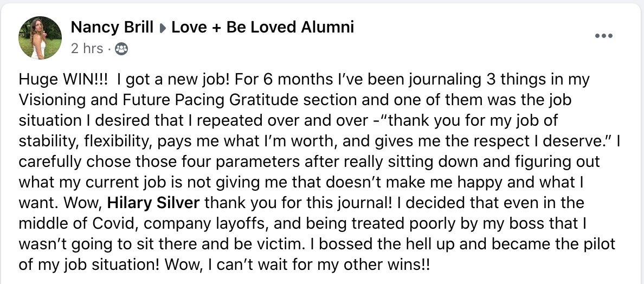Open the Love + Be Loved Alumni group

tap(262, 28)
